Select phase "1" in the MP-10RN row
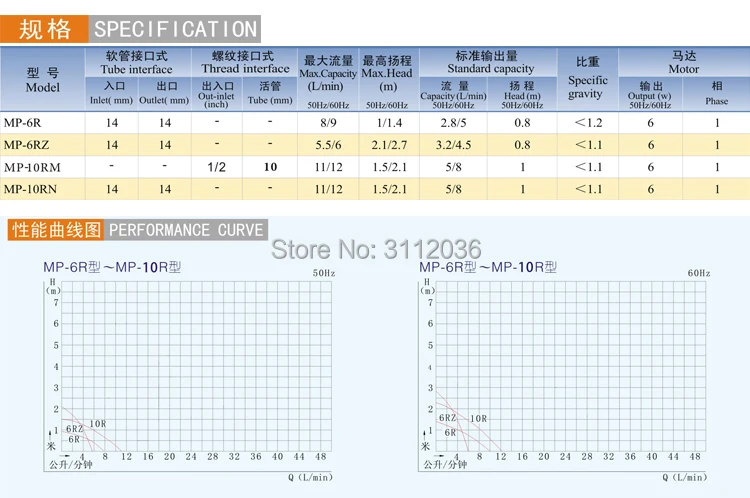Image resolution: width=750 pixels, height=498 pixels. [x=717, y=189]
